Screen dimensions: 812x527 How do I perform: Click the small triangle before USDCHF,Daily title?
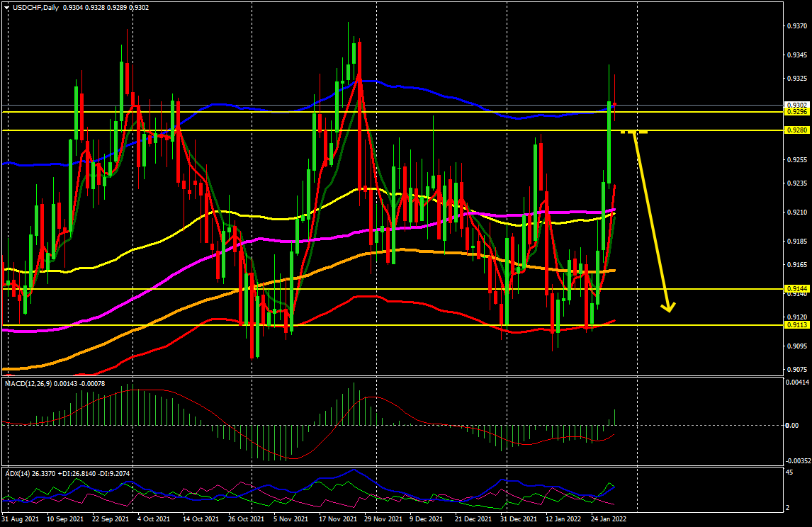pos(6,8)
